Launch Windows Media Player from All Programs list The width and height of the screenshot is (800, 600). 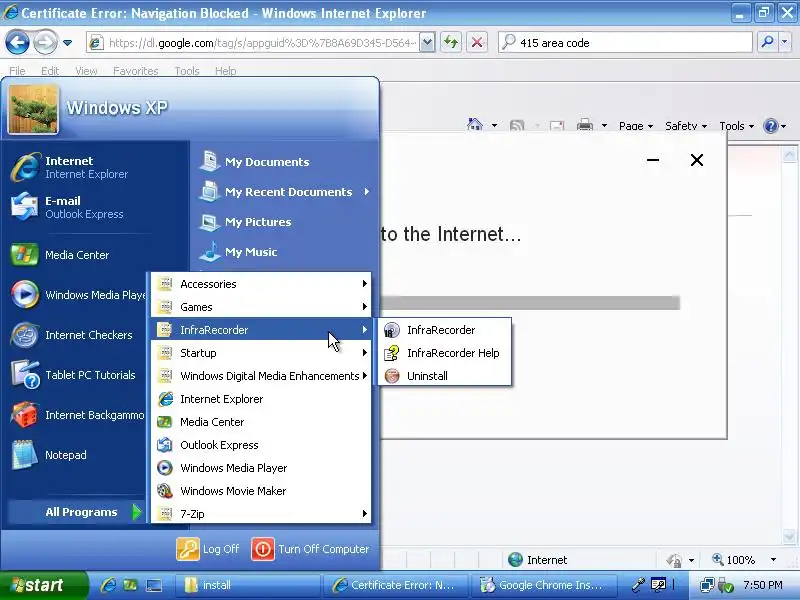click(261, 468)
